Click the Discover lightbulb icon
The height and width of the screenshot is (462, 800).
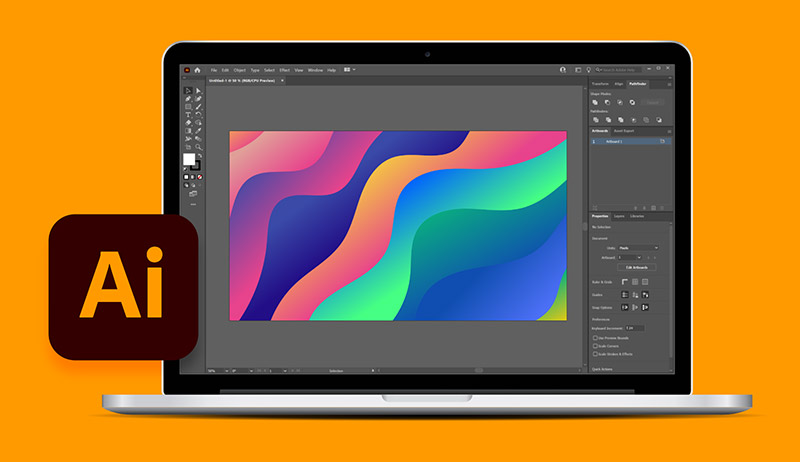(588, 70)
